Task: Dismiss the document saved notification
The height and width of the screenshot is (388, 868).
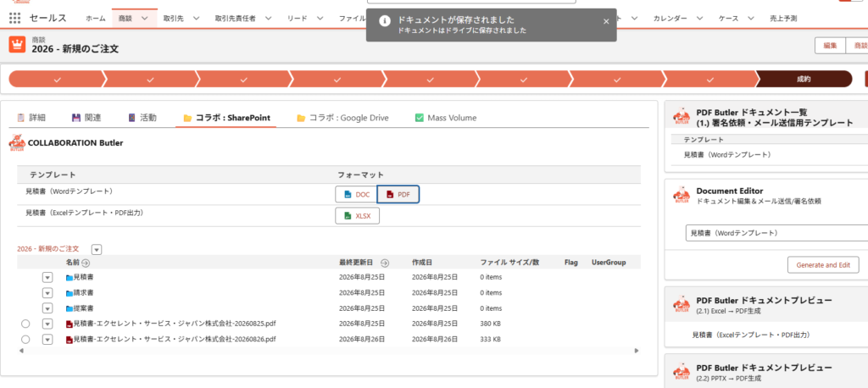Action: click(606, 21)
